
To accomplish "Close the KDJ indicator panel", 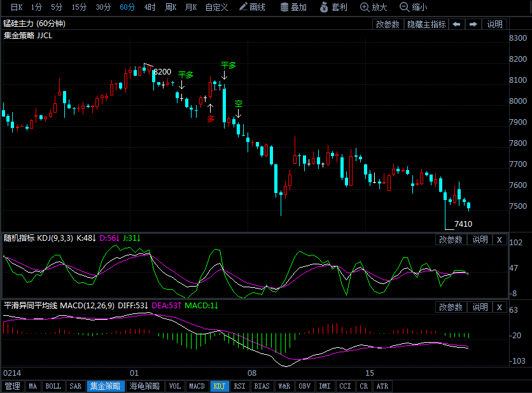I will (x=500, y=239).
